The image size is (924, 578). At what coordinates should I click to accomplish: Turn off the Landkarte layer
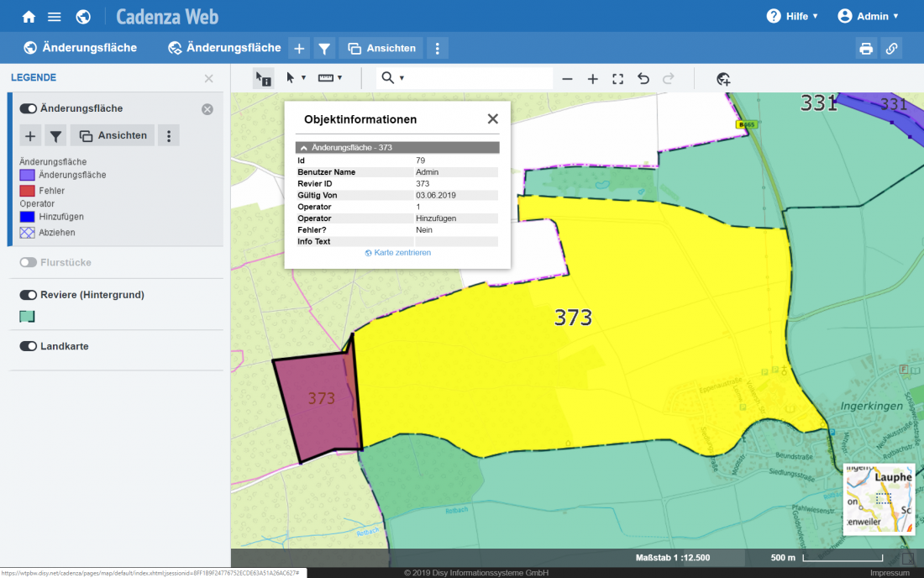tap(29, 346)
